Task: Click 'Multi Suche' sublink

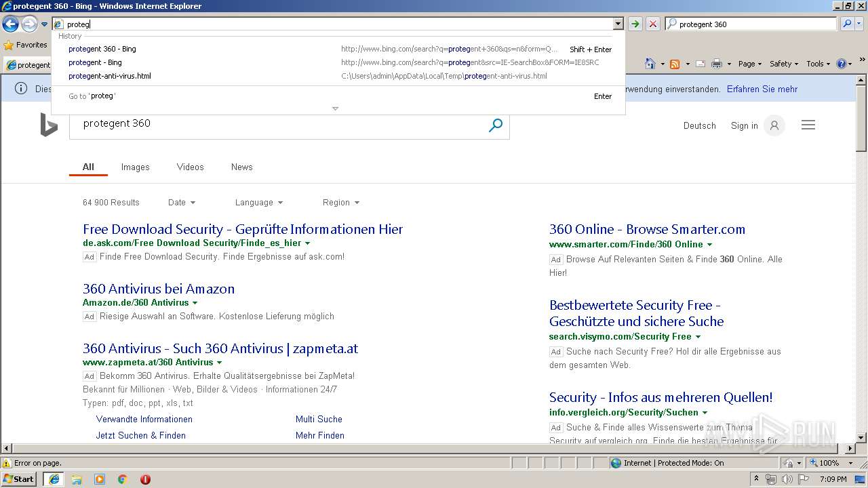Action: pyautogui.click(x=319, y=419)
